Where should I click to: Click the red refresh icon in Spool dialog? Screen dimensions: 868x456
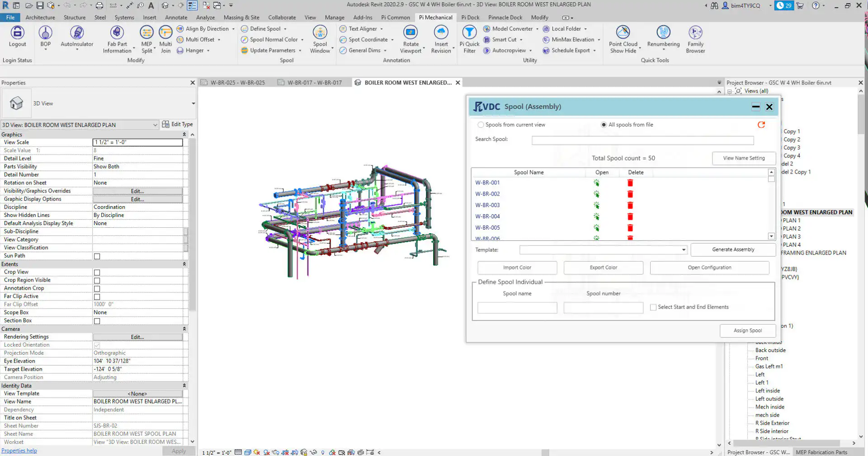761,125
